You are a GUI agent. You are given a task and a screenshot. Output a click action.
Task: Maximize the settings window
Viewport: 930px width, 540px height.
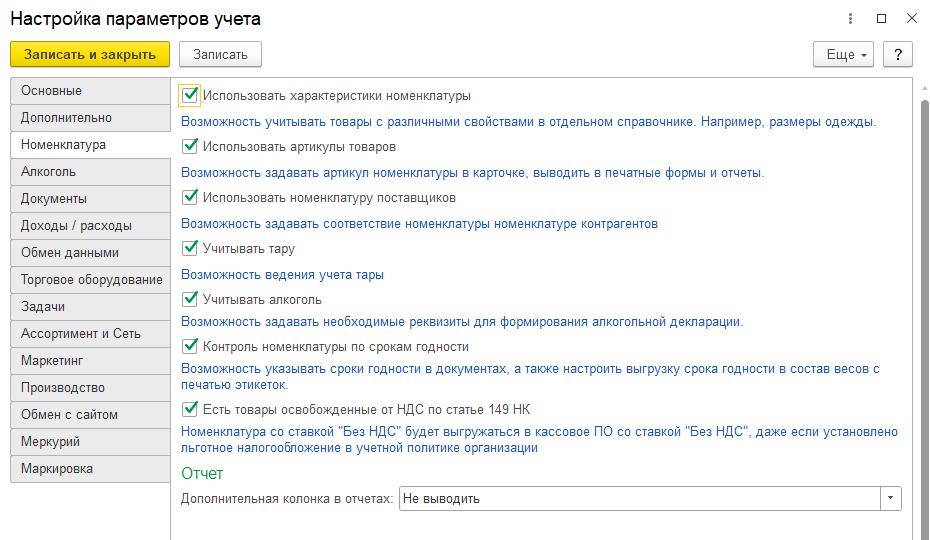point(881,19)
